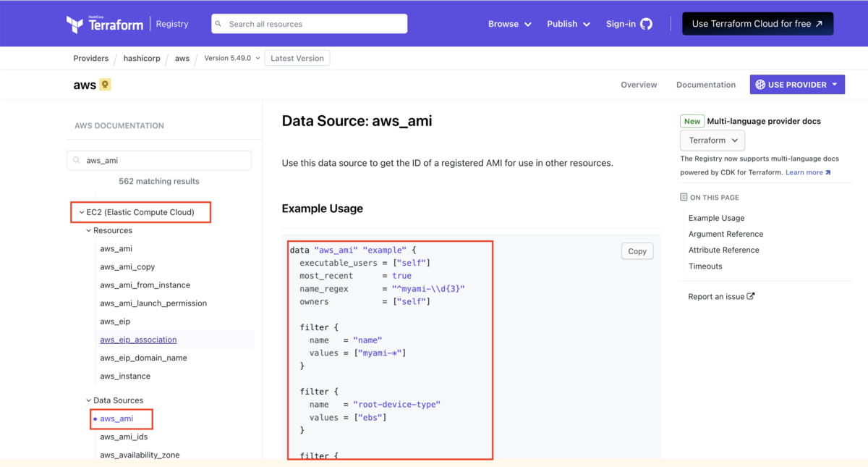Click the Sign-in link
Viewport: 868px width, 467px height.
(621, 24)
